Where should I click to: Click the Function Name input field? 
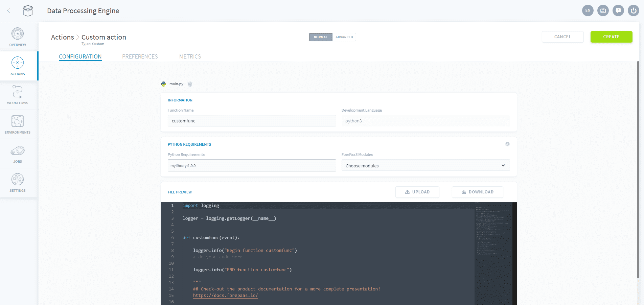[252, 121]
